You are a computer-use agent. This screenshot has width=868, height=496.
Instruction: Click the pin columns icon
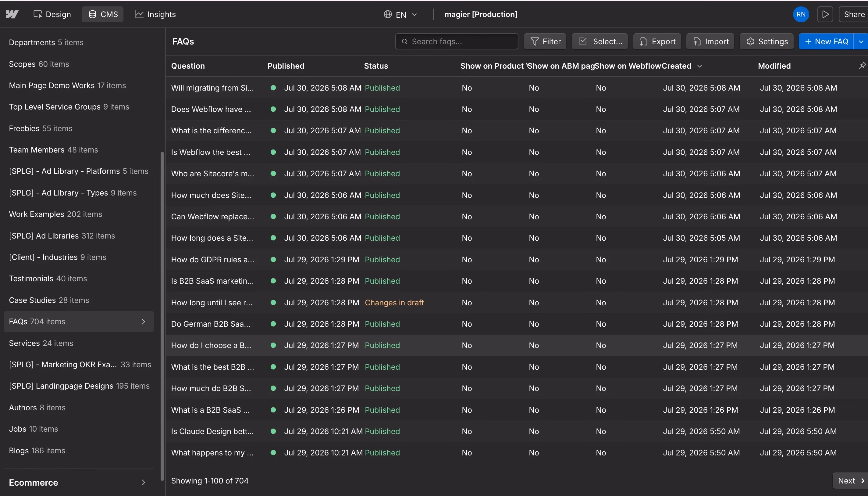pos(862,65)
